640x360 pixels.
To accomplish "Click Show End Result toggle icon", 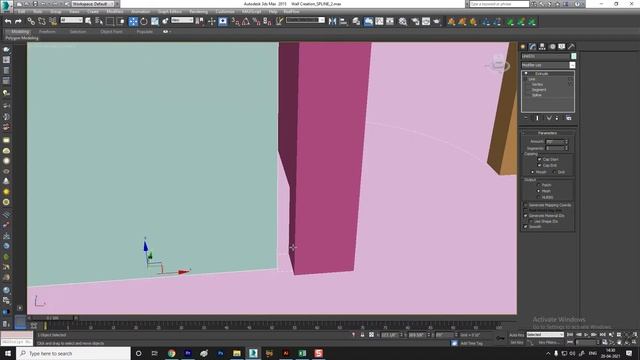I will coord(537,118).
